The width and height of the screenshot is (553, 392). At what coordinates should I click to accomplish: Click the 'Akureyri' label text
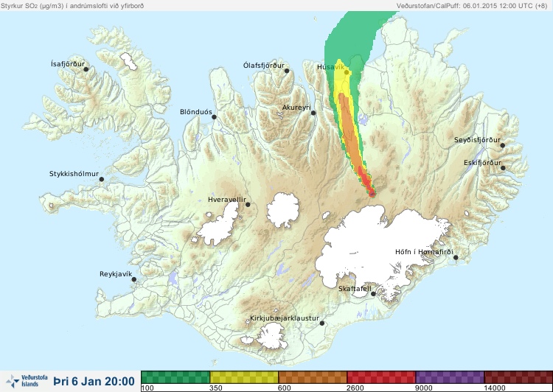pos(296,108)
